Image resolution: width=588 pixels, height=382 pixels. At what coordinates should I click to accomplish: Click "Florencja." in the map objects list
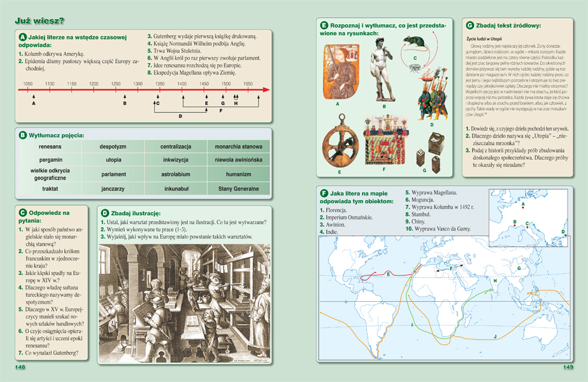point(336,210)
